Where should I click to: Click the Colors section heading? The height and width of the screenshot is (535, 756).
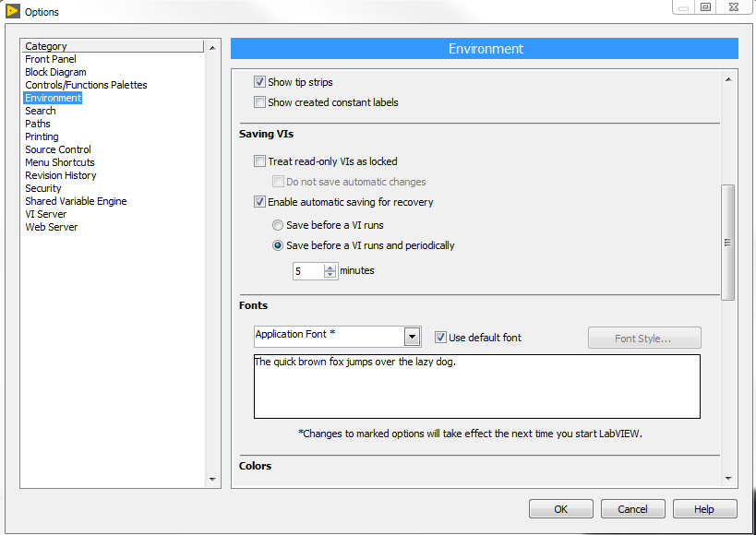[255, 466]
